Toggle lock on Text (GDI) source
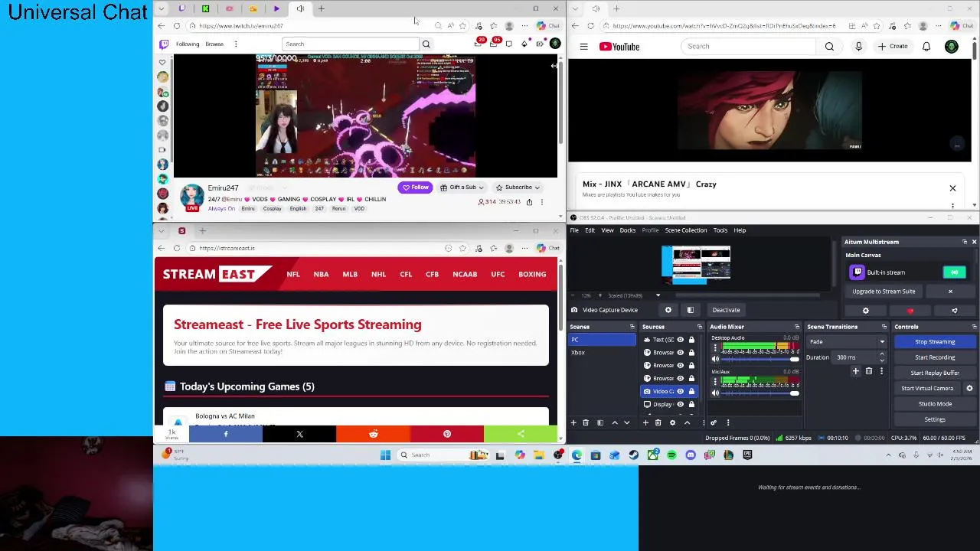 pyautogui.click(x=691, y=340)
